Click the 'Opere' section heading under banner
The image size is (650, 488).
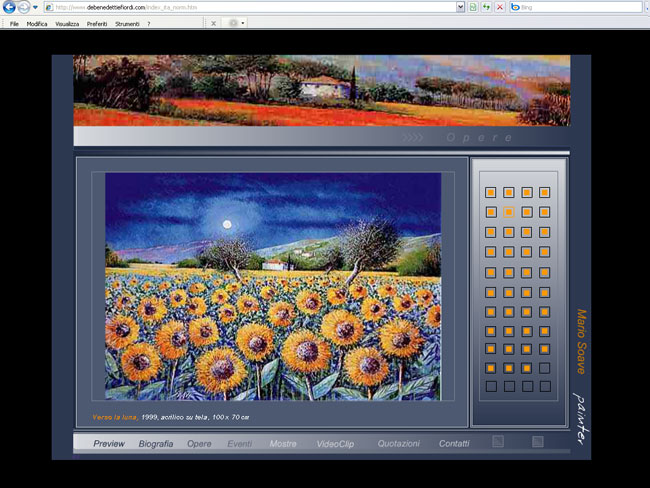(479, 138)
